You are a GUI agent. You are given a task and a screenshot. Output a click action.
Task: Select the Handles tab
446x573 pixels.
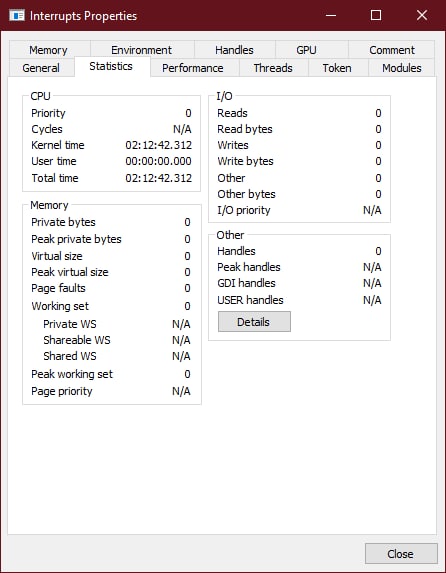coord(235,50)
